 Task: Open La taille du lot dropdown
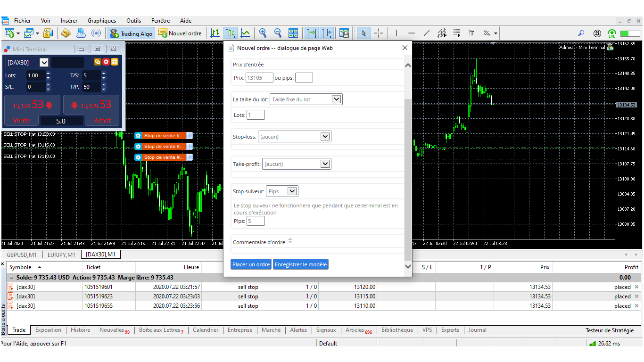[x=306, y=99]
